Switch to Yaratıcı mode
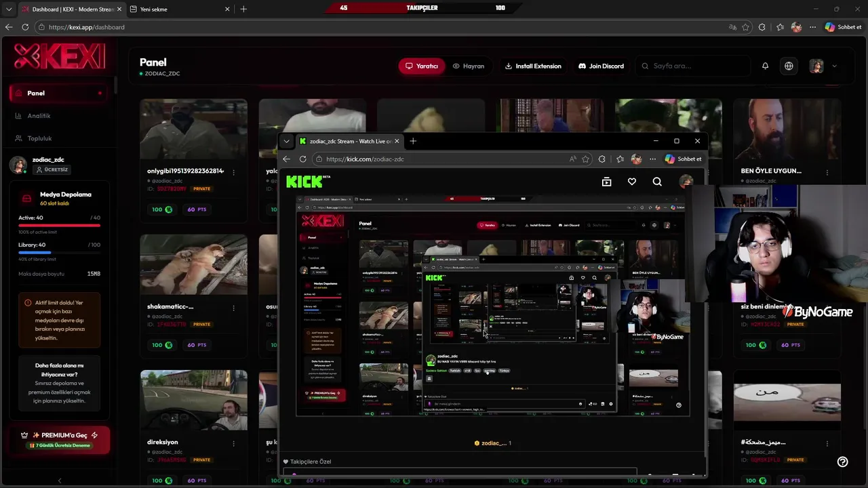868x488 pixels. tap(421, 66)
